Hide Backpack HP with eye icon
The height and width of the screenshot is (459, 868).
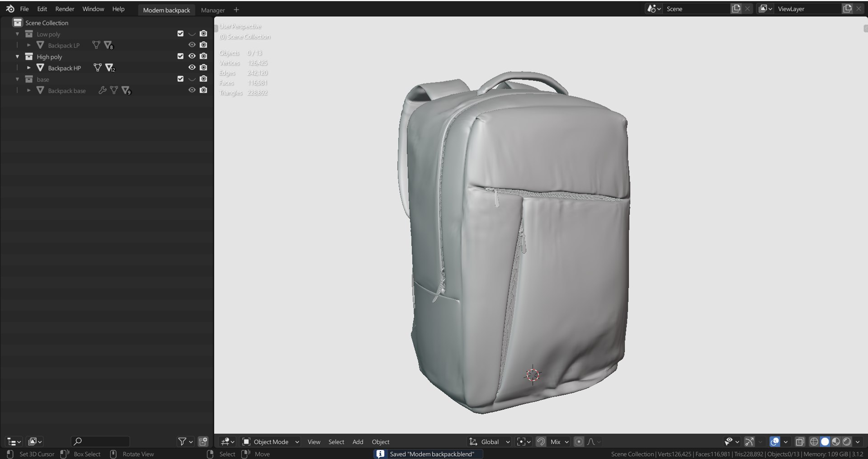pos(192,67)
